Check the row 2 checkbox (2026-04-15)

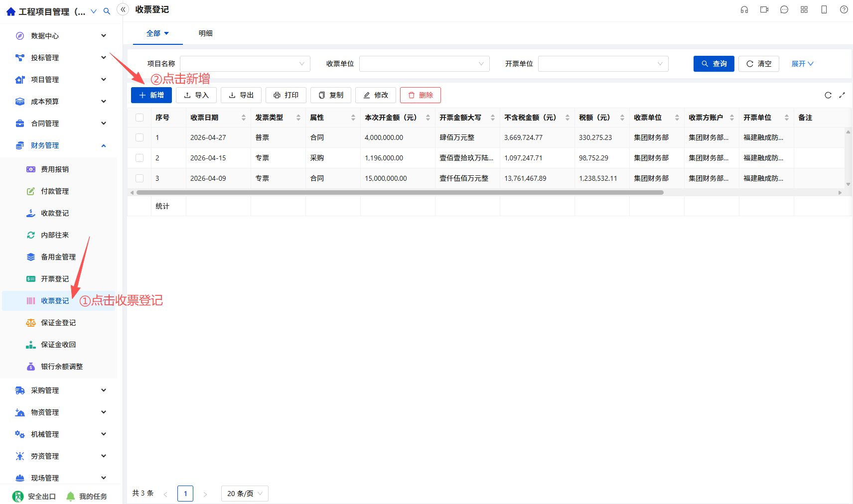coord(140,158)
